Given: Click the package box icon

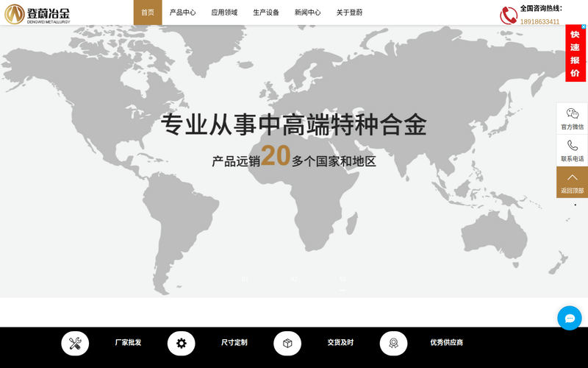Looking at the screenshot, I should 287,343.
